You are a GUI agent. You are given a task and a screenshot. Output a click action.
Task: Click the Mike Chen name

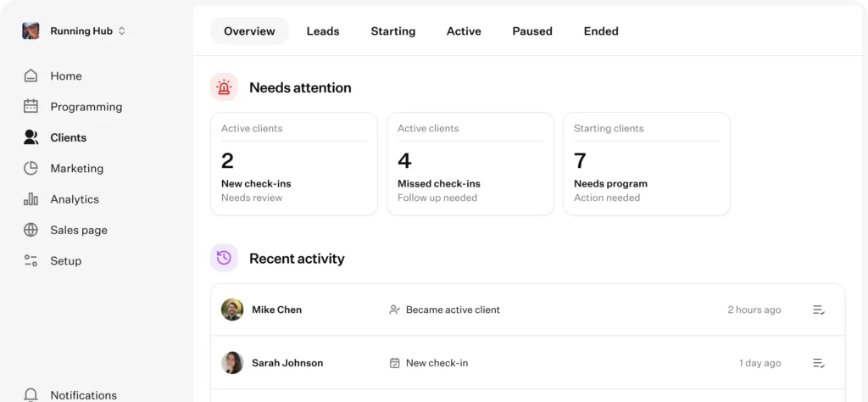click(x=277, y=310)
